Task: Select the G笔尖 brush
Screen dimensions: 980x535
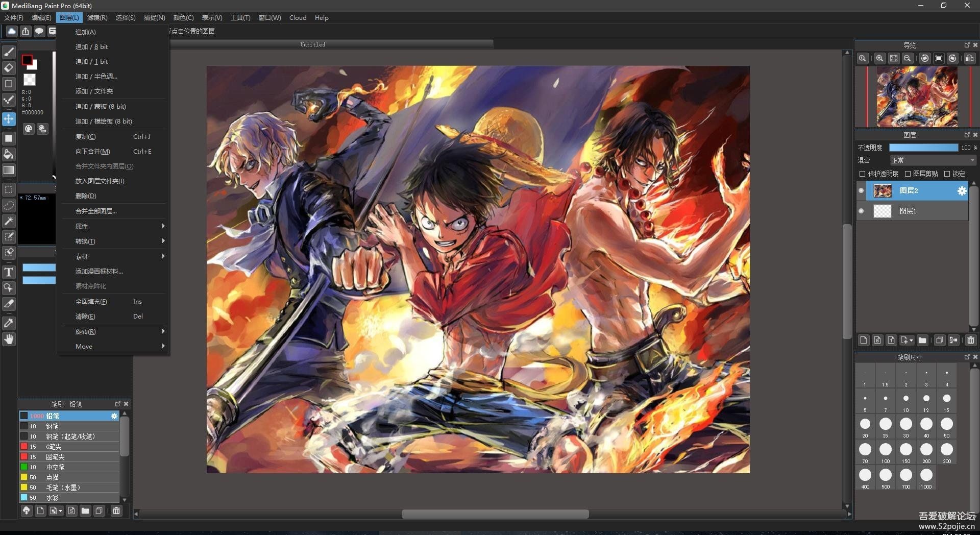Action: [x=69, y=447]
